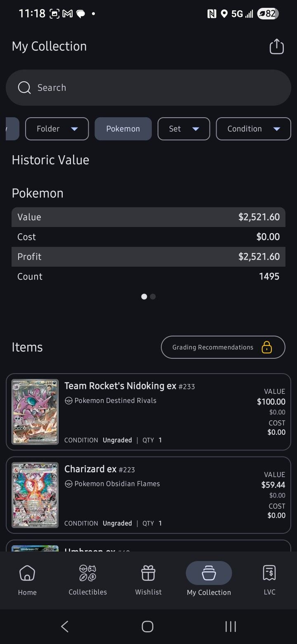Tap the lock icon on Grading Recommendations

(267, 347)
